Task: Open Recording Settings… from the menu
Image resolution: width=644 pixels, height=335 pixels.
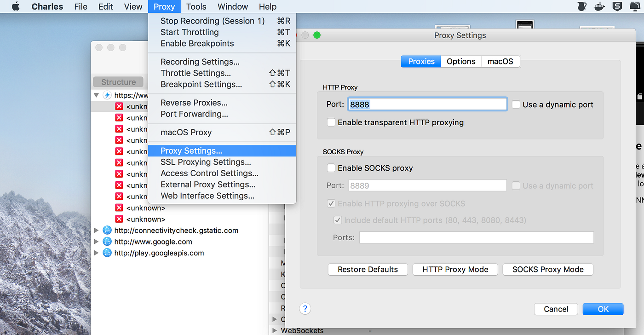Action: point(222,62)
